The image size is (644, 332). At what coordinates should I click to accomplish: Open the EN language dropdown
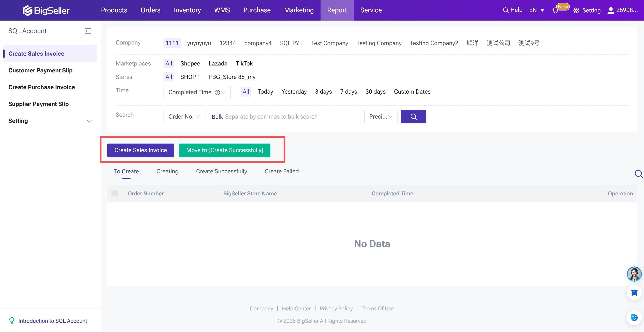click(x=536, y=10)
